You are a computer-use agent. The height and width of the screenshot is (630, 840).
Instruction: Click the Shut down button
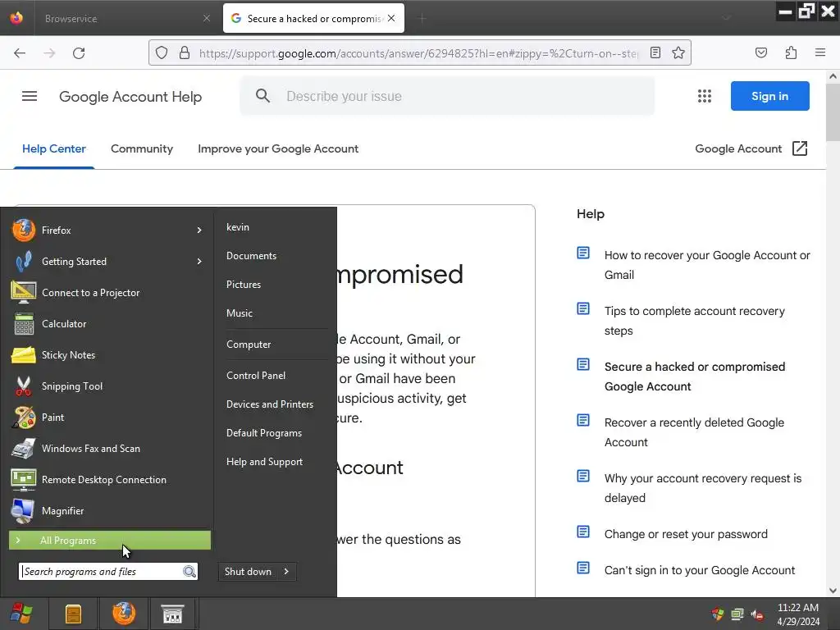pos(248,572)
